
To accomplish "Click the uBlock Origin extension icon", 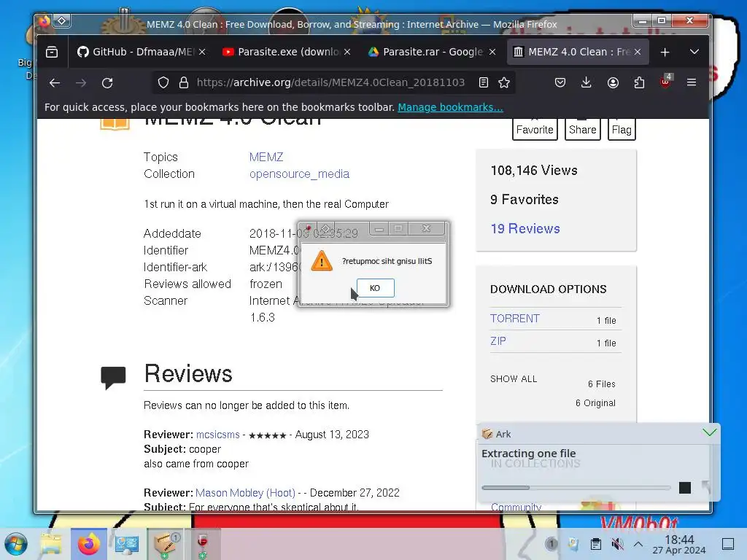I will click(x=665, y=82).
